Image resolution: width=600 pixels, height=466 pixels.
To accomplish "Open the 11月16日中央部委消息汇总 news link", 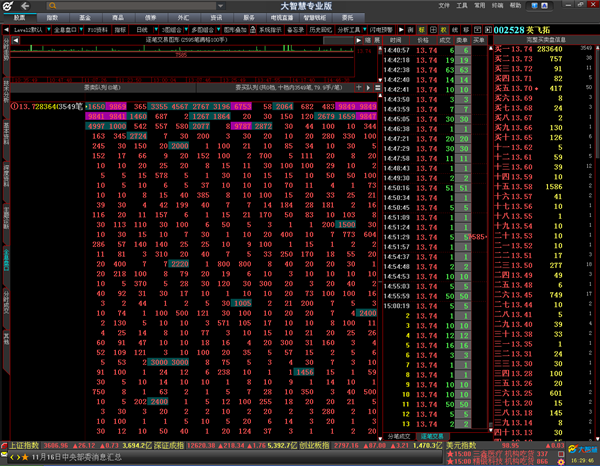I will point(77,457).
